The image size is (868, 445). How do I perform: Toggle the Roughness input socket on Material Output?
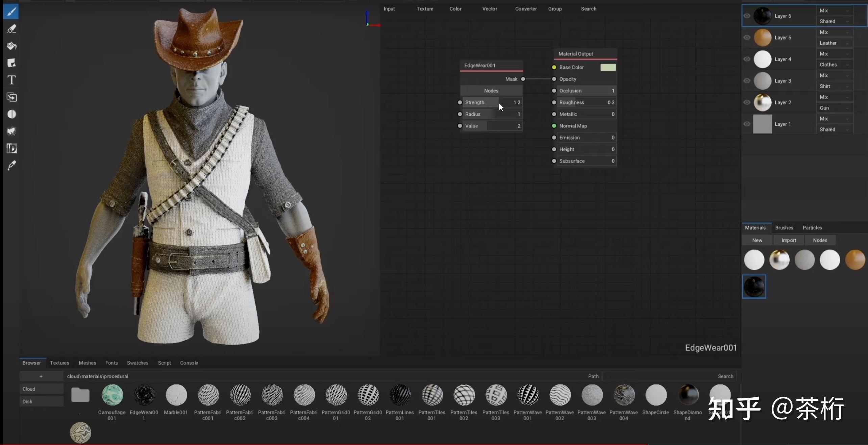point(554,102)
